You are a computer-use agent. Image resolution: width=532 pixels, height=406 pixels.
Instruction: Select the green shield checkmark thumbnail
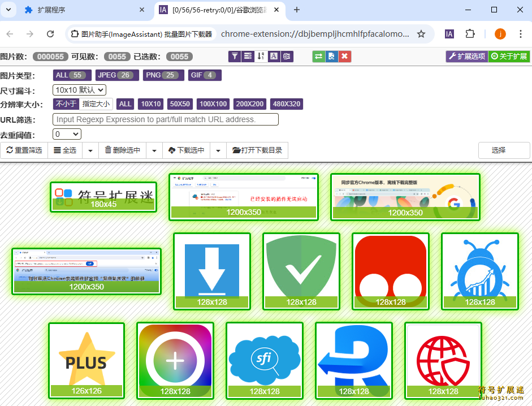click(x=301, y=271)
